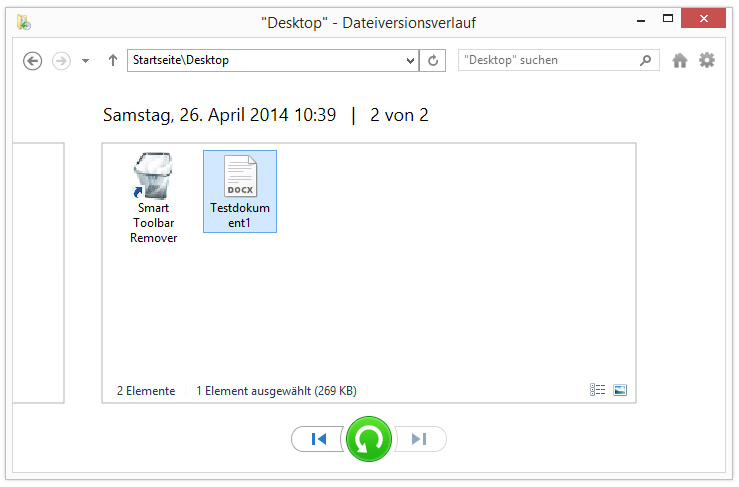Go to the previous file version
The image size is (739, 487).
tap(319, 439)
